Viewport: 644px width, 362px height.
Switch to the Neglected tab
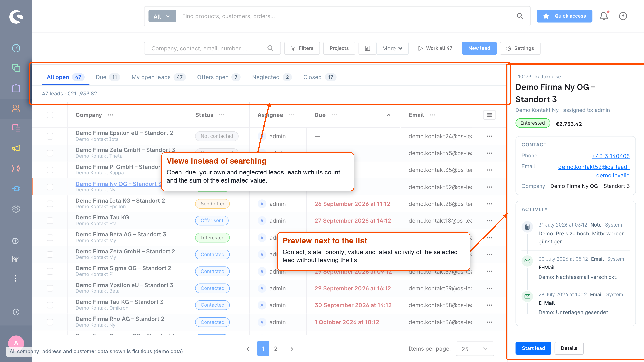pyautogui.click(x=272, y=77)
